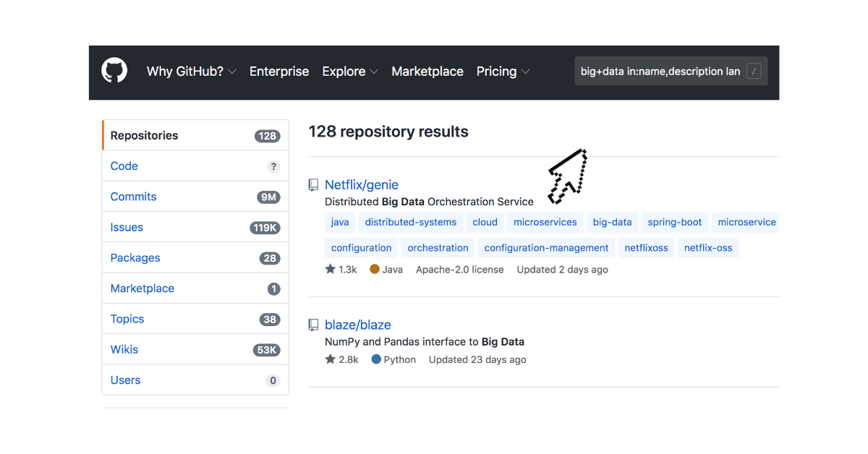Click the star icon next to 2.8k
868x454 pixels.
pyautogui.click(x=331, y=359)
